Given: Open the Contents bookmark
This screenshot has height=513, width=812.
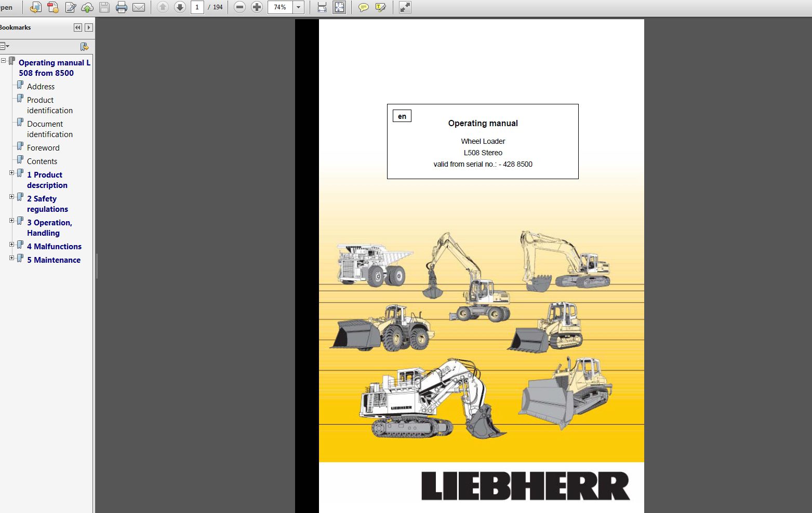Looking at the screenshot, I should click(x=42, y=161).
